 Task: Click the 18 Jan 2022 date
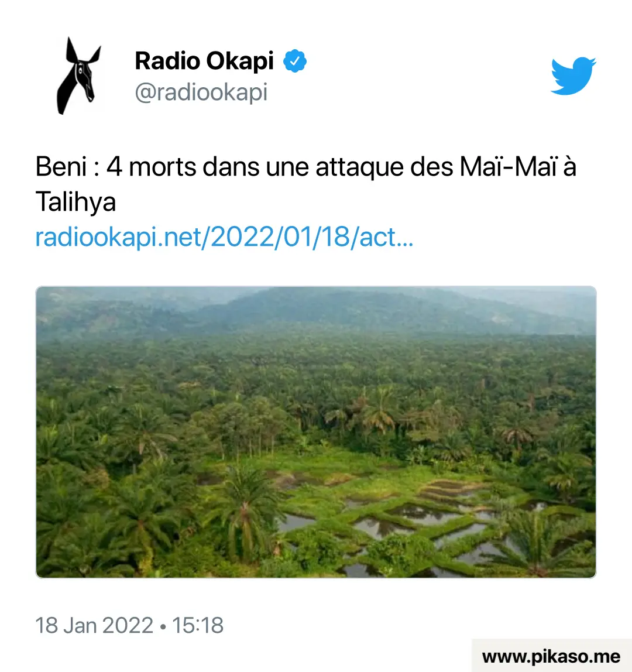click(94, 625)
